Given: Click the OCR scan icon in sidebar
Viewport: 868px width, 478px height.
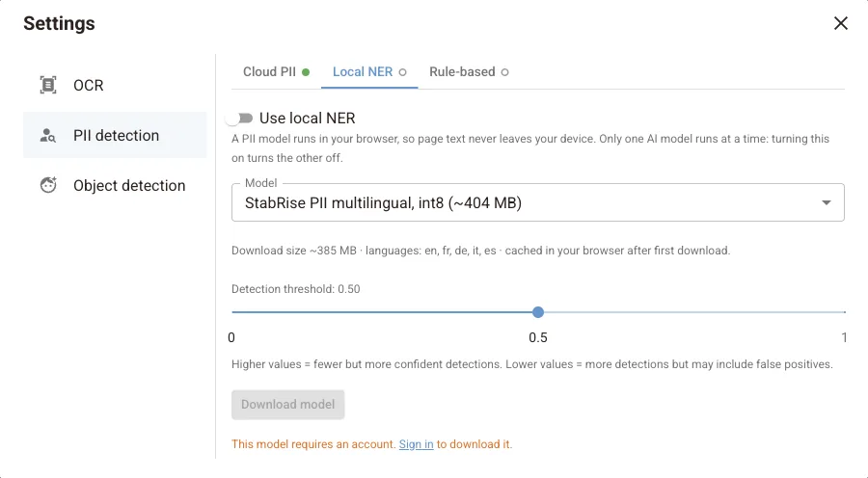Looking at the screenshot, I should [48, 85].
